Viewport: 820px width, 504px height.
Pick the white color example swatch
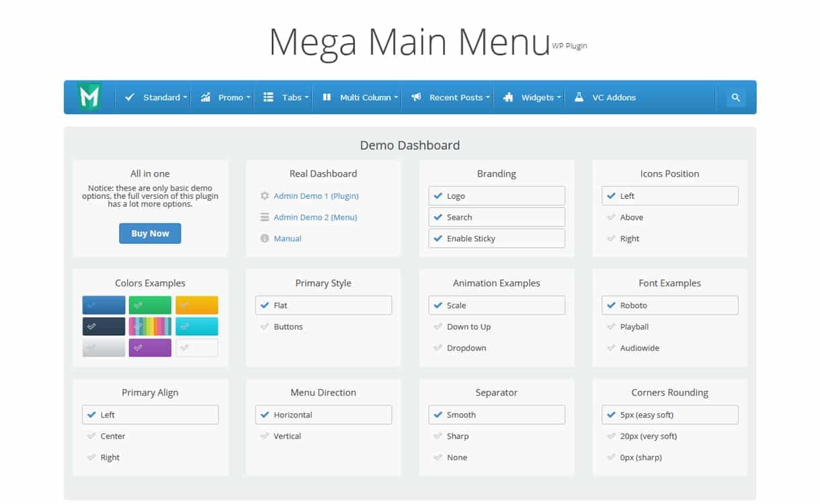pyautogui.click(x=197, y=348)
